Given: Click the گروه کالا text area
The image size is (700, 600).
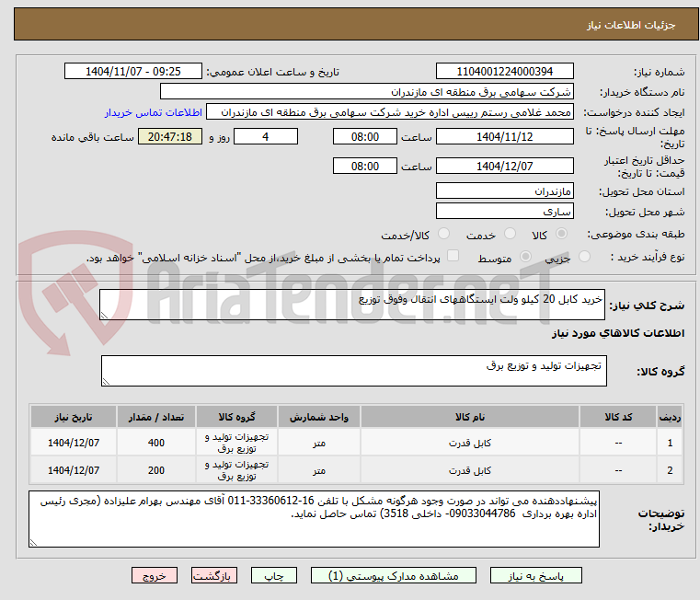Looking at the screenshot, I should point(353,371).
